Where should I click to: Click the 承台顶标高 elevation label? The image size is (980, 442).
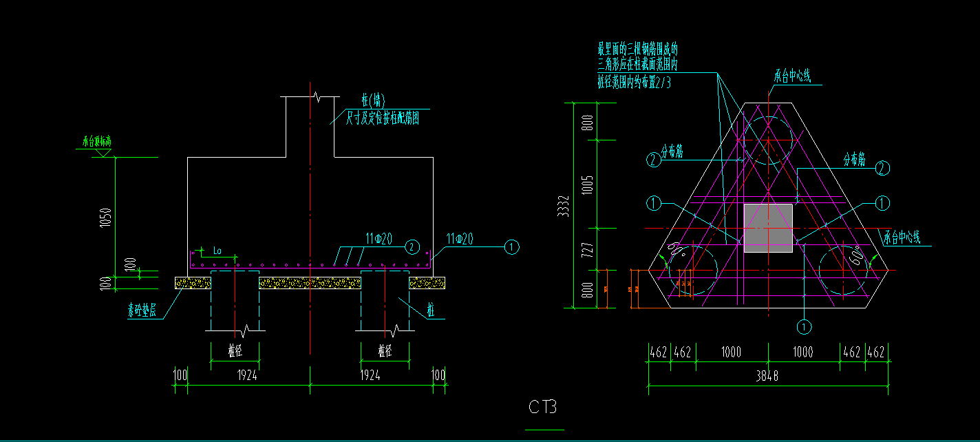[96, 142]
